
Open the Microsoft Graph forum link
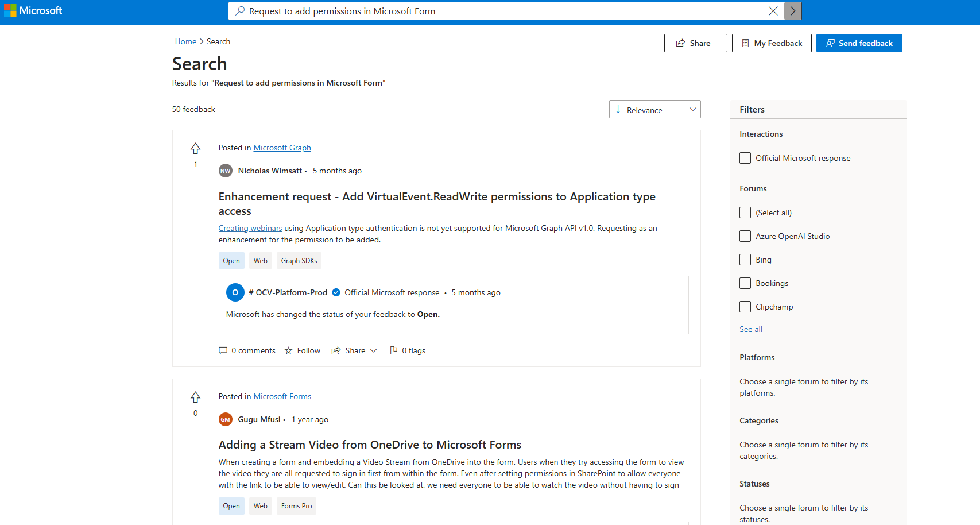(282, 148)
